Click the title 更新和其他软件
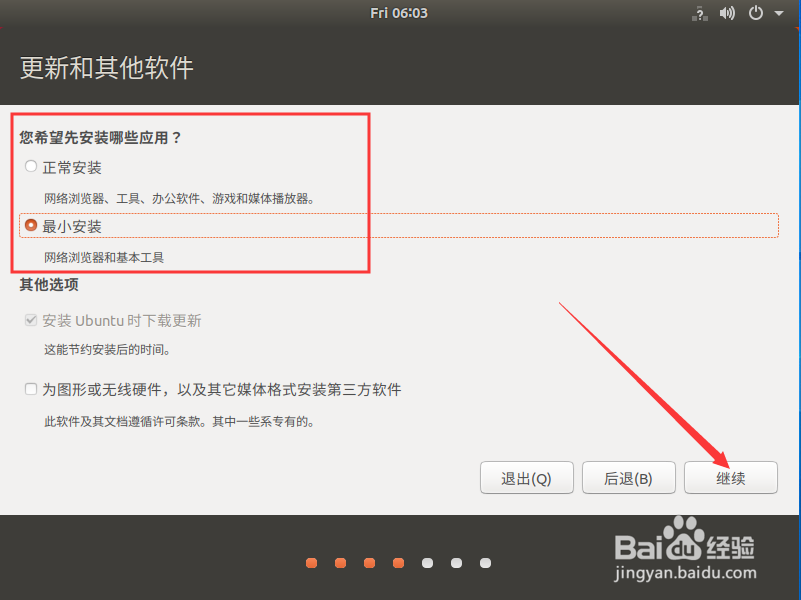The width and height of the screenshot is (801, 600). pos(107,67)
